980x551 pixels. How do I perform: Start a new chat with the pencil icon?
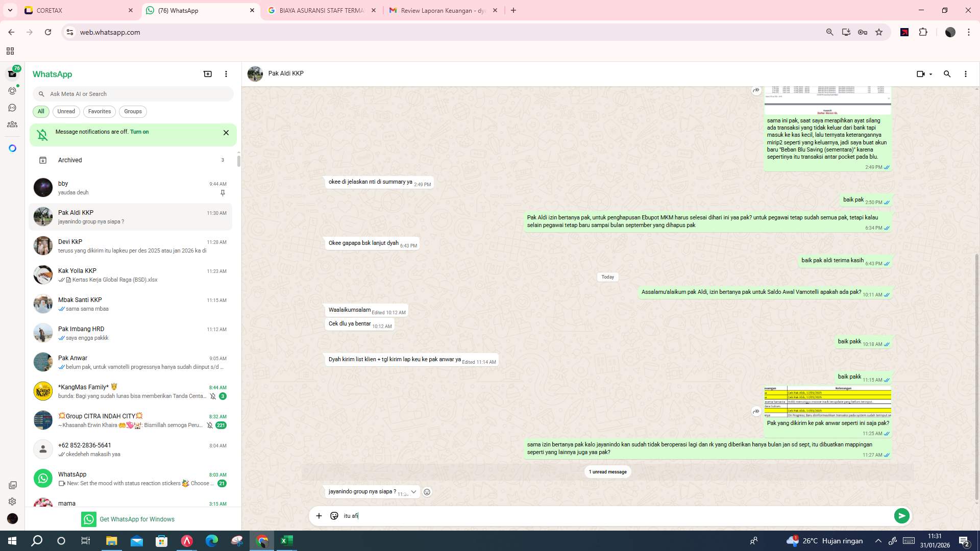tap(207, 74)
